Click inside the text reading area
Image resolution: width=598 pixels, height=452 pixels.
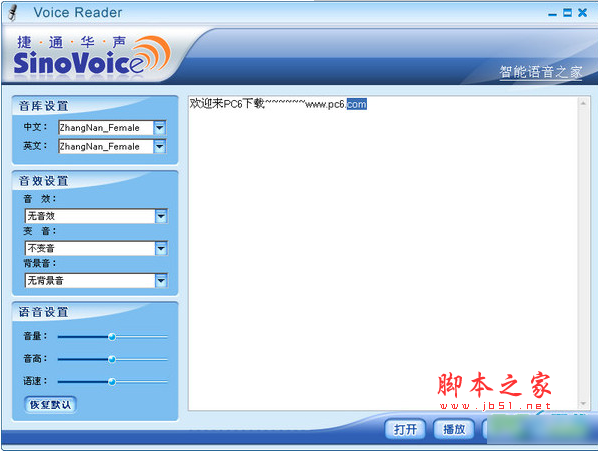(x=383, y=253)
